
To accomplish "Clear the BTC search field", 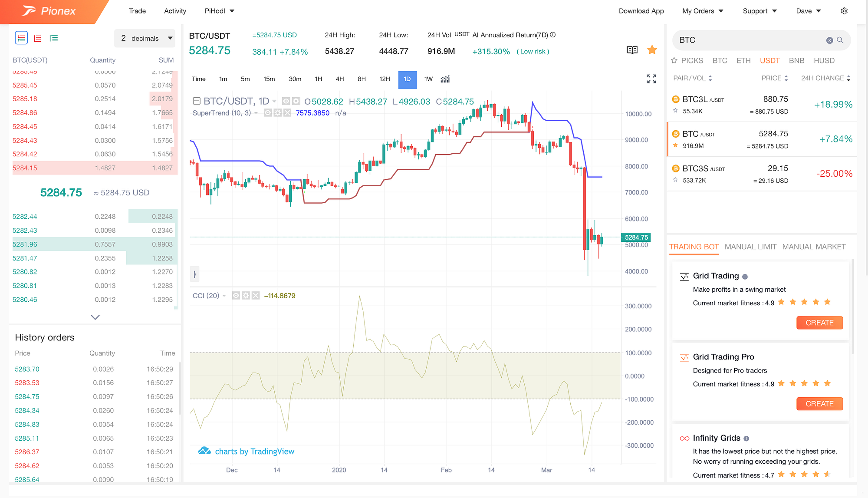I will click(829, 40).
